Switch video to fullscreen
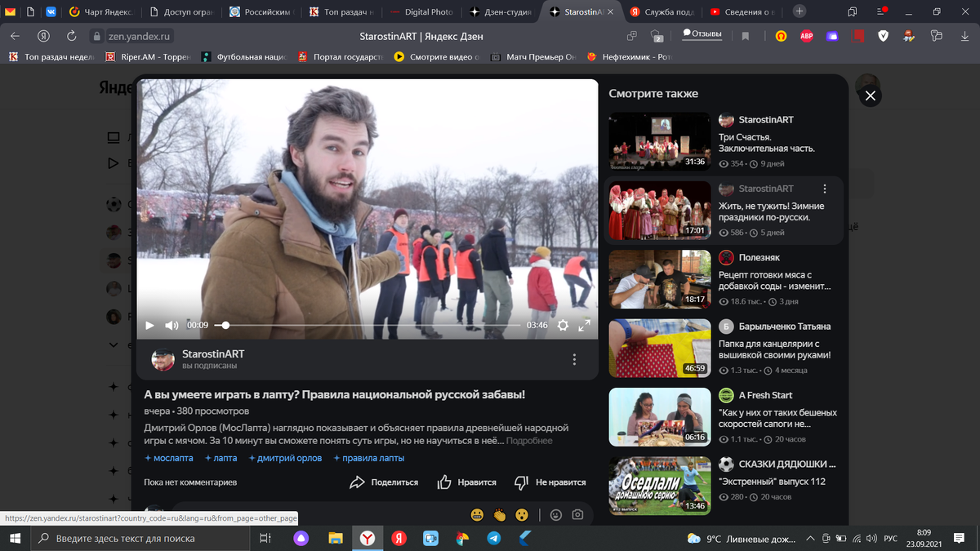Viewport: 980px width, 551px height. tap(585, 325)
